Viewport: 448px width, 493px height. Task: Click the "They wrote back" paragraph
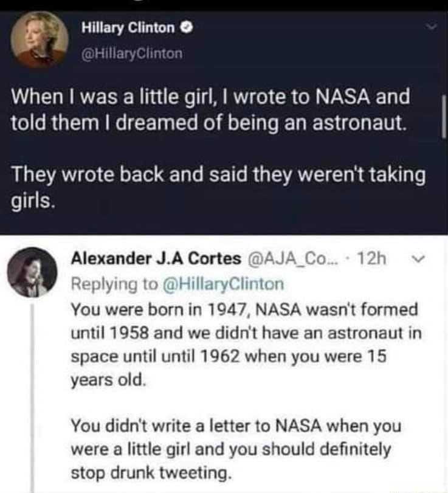(218, 187)
